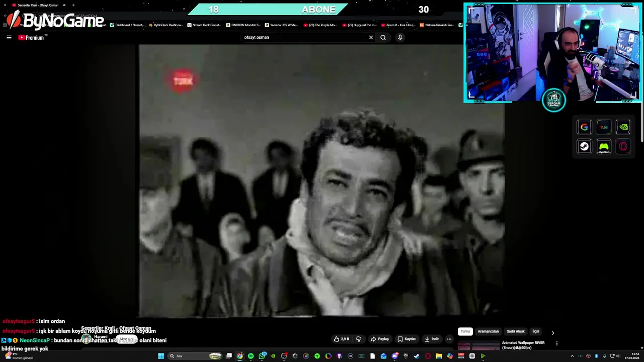
Task: Open CapCut from the taskbar
Action: 472,356
